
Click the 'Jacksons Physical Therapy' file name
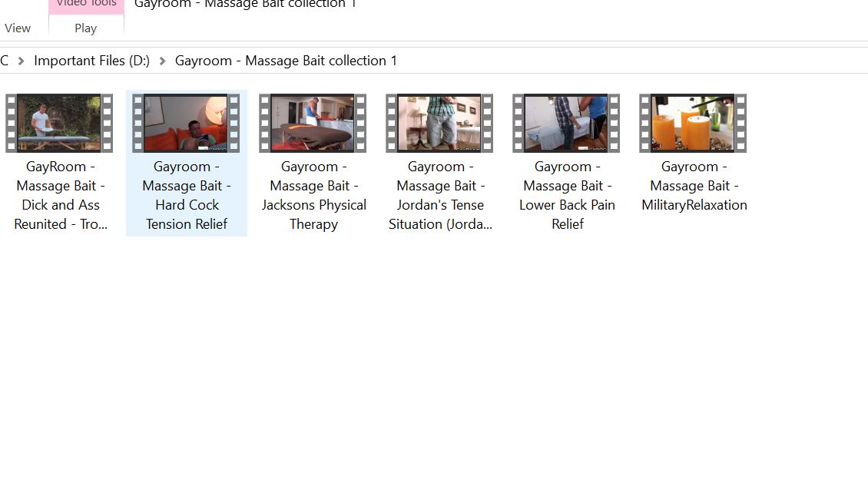[314, 196]
